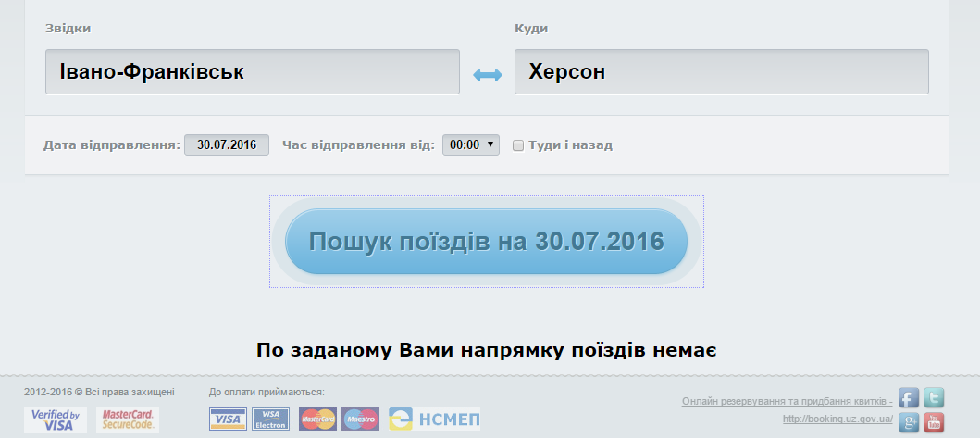Viewport: 980px width, 438px height.
Task: Open the booking.uz.gov.ua link
Action: coord(837,419)
